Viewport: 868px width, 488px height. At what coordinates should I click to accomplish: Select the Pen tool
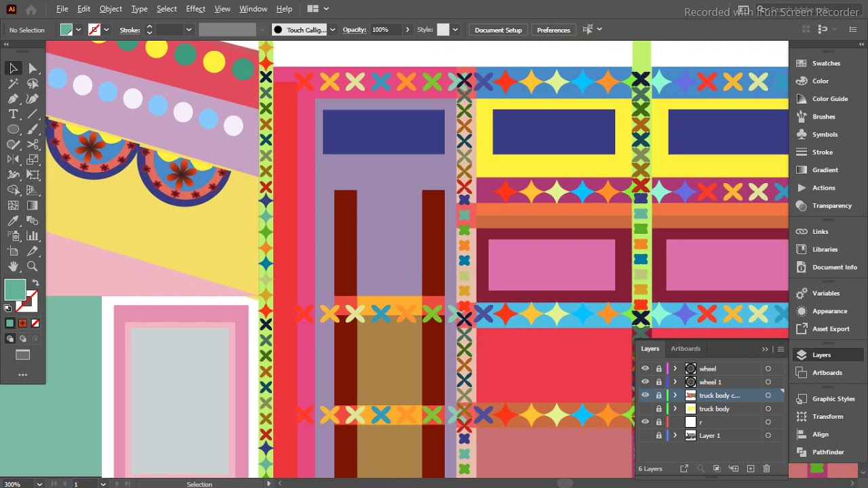click(13, 99)
